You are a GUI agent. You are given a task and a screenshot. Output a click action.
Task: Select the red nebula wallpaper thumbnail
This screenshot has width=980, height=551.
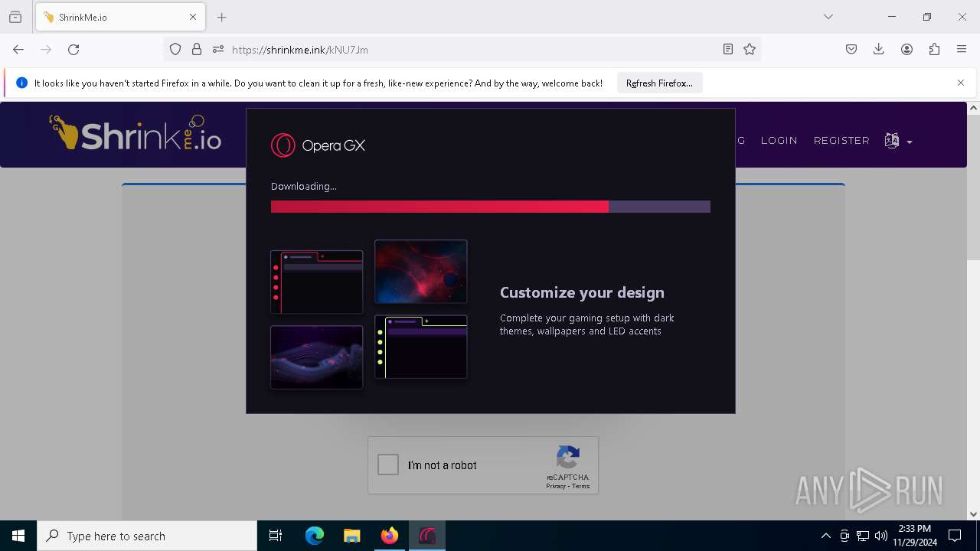[421, 272]
